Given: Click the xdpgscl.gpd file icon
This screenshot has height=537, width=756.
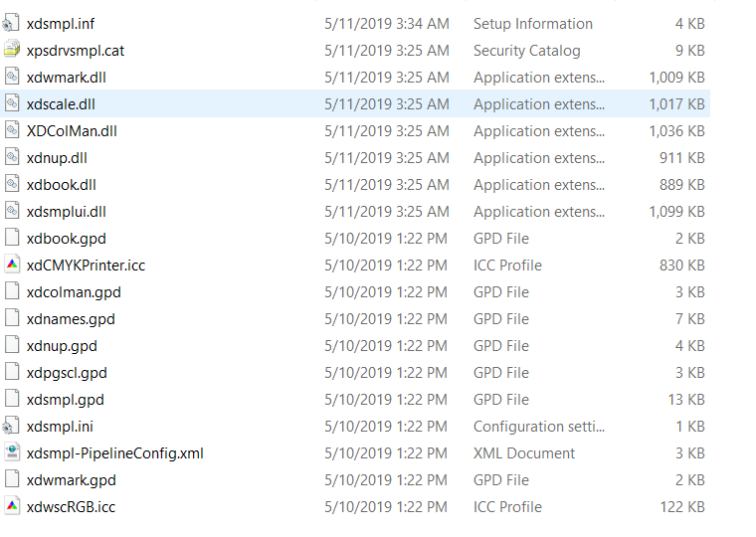Looking at the screenshot, I should point(12,373).
